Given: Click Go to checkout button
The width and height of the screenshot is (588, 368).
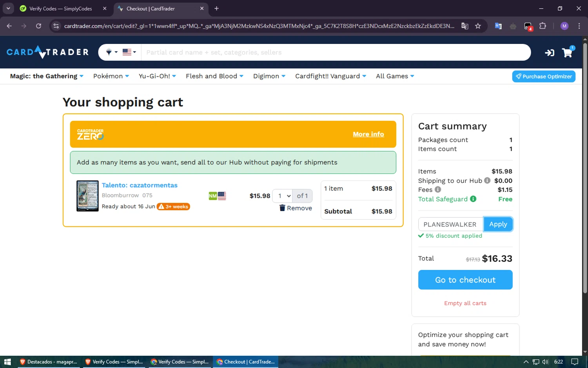Looking at the screenshot, I should click(465, 280).
